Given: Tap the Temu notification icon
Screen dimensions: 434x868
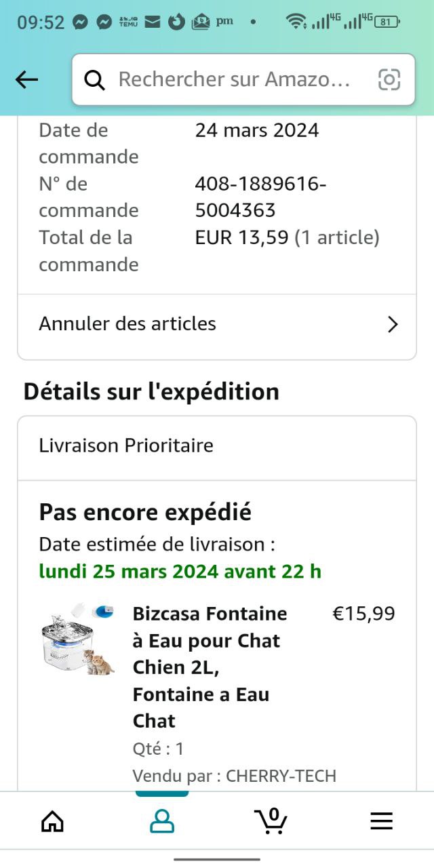Looking at the screenshot, I should (128, 22).
